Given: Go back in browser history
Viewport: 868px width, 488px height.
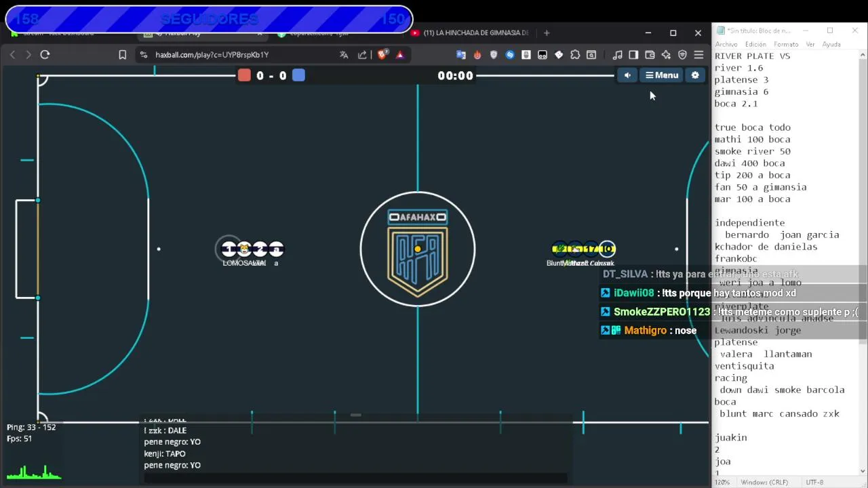Looking at the screenshot, I should (12, 54).
